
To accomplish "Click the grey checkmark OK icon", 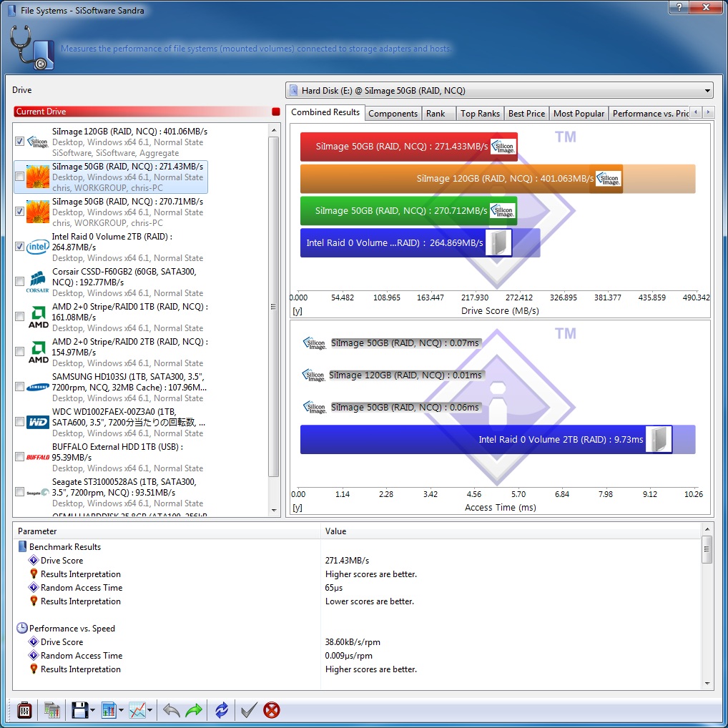I will [x=249, y=710].
